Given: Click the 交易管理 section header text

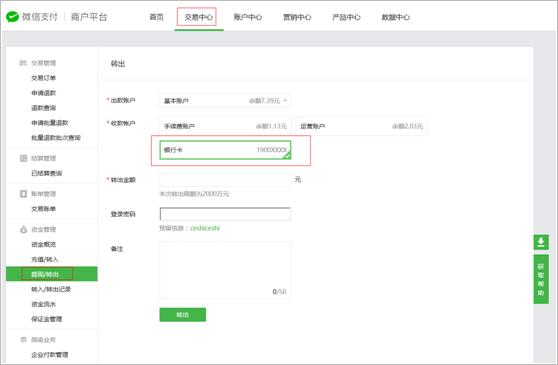Looking at the screenshot, I should (x=43, y=63).
